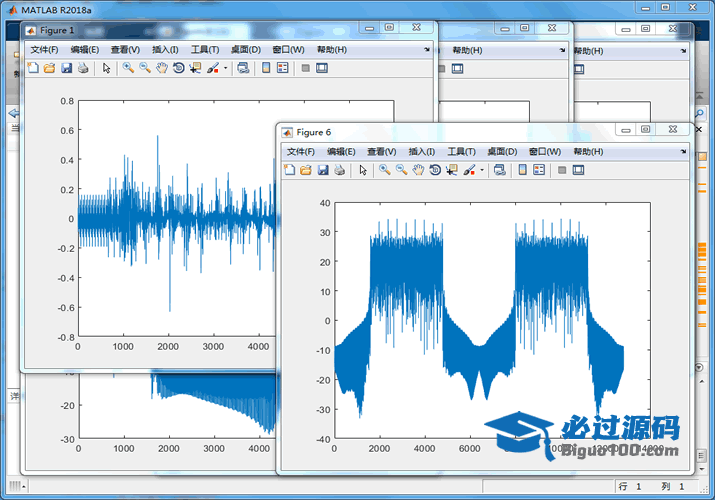Image resolution: width=715 pixels, height=500 pixels.
Task: Open 工具(T) menu in Figure 1
Action: pos(205,50)
